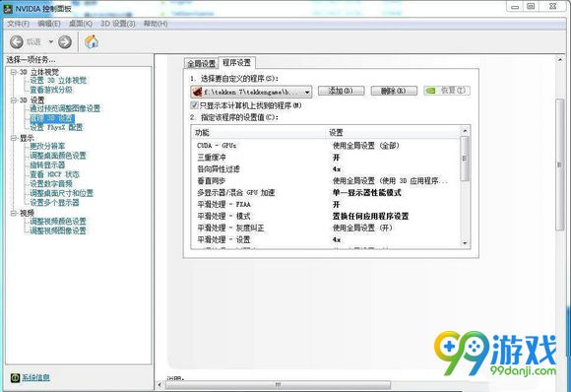Click the settings list vertical scrollbar thumb
Viewport: 571px width, 392px height.
click(x=465, y=159)
